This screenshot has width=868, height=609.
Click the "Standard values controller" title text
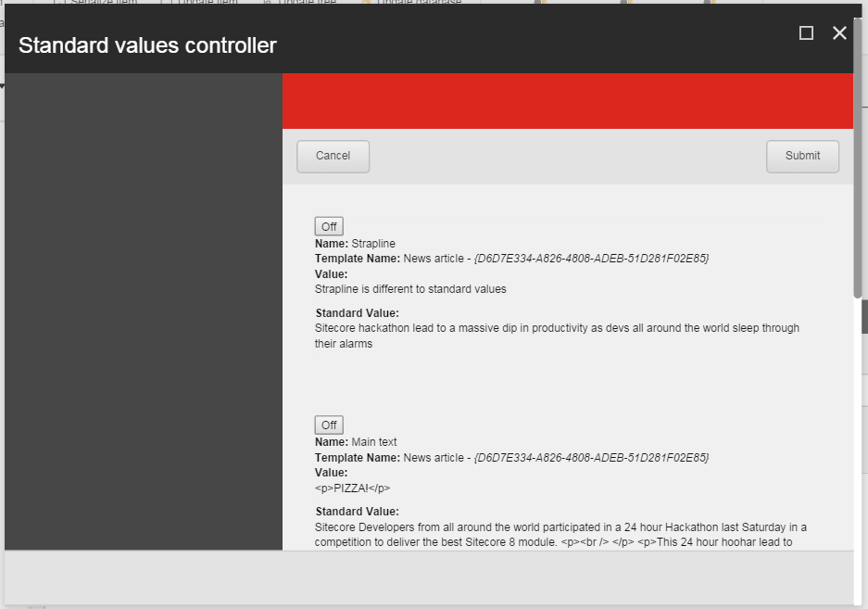click(147, 45)
